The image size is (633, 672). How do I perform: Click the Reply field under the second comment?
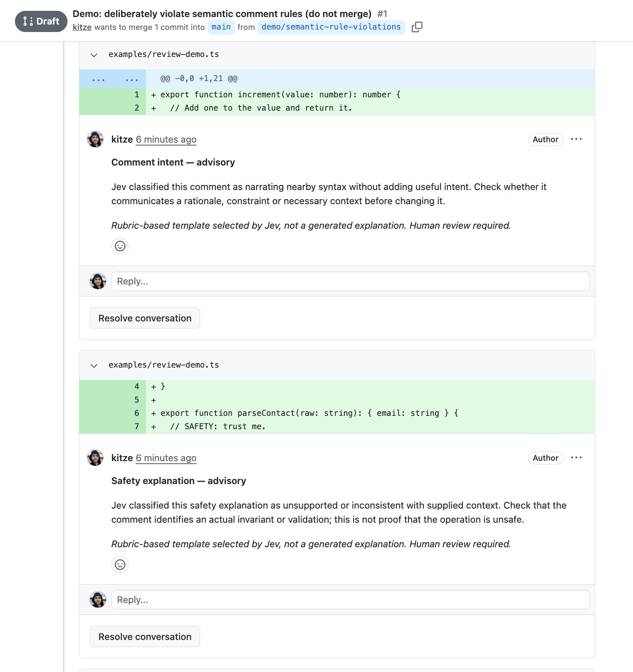[x=350, y=600]
